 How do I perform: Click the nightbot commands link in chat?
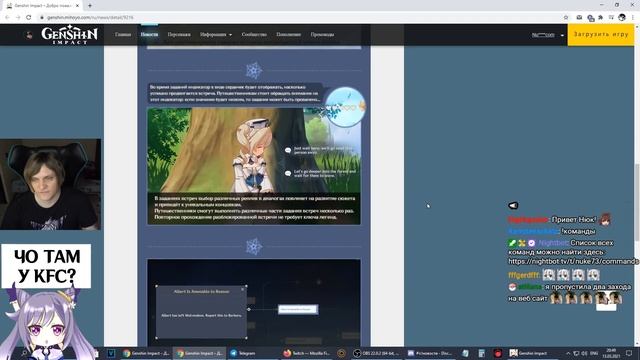point(573,261)
